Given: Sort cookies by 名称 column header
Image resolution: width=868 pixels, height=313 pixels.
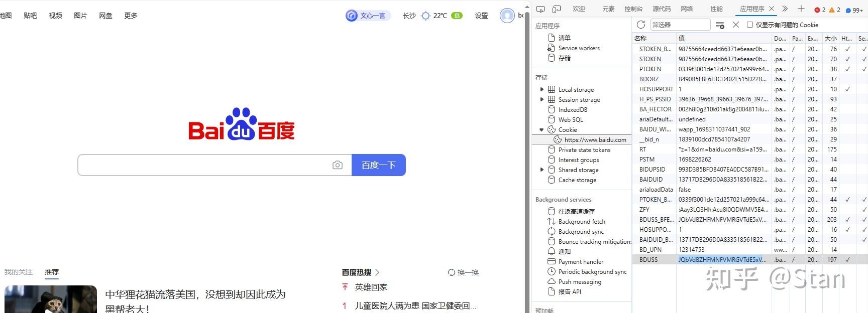Looking at the screenshot, I should pos(654,38).
